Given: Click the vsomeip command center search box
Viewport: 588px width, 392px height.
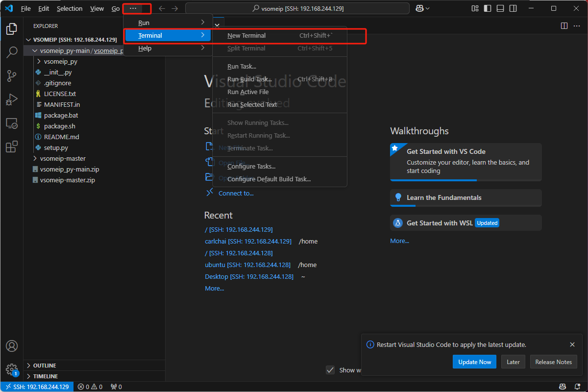Looking at the screenshot, I should (x=297, y=8).
